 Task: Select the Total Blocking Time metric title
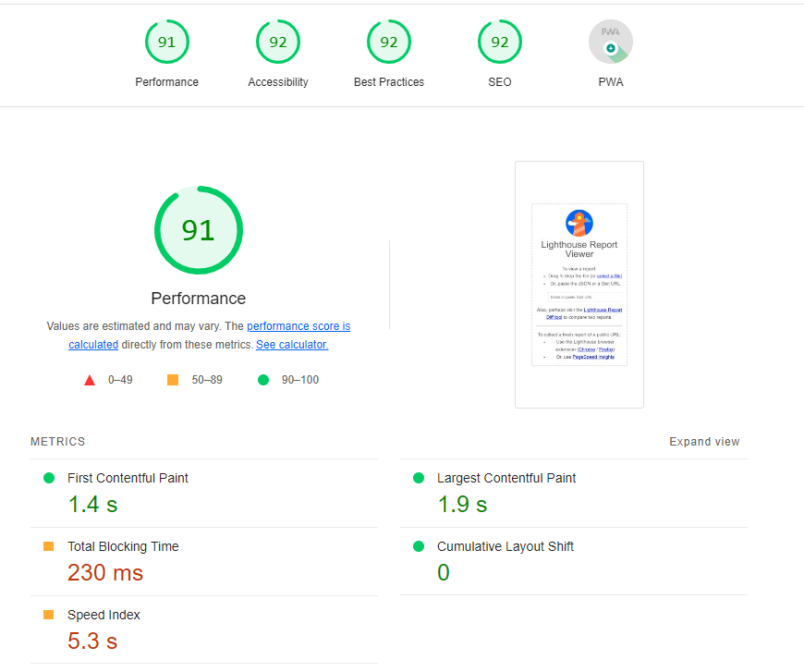click(123, 547)
